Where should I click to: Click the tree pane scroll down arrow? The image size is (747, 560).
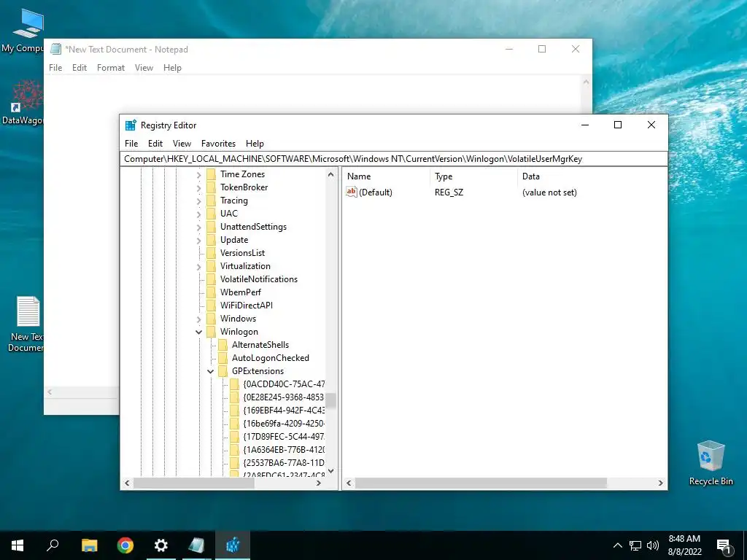click(330, 471)
